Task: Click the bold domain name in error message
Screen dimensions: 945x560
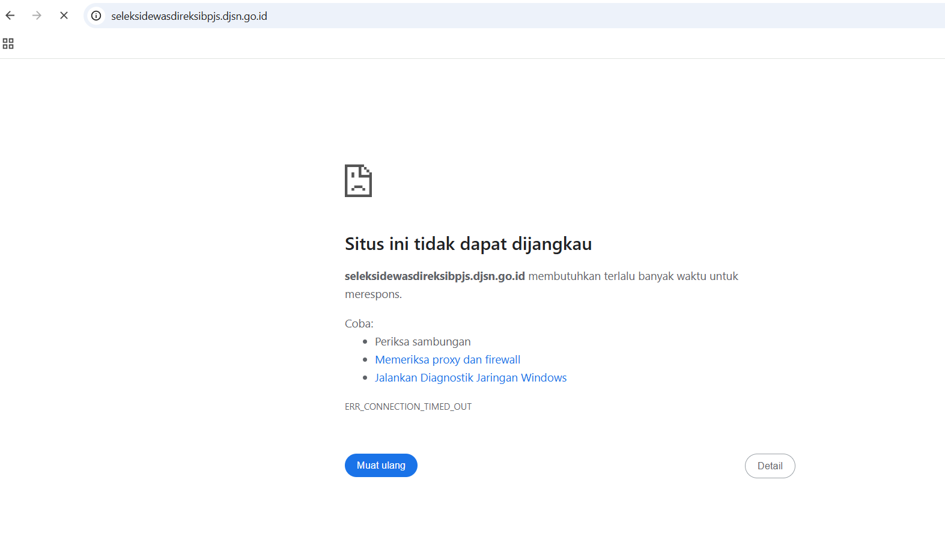Action: pyautogui.click(x=434, y=276)
